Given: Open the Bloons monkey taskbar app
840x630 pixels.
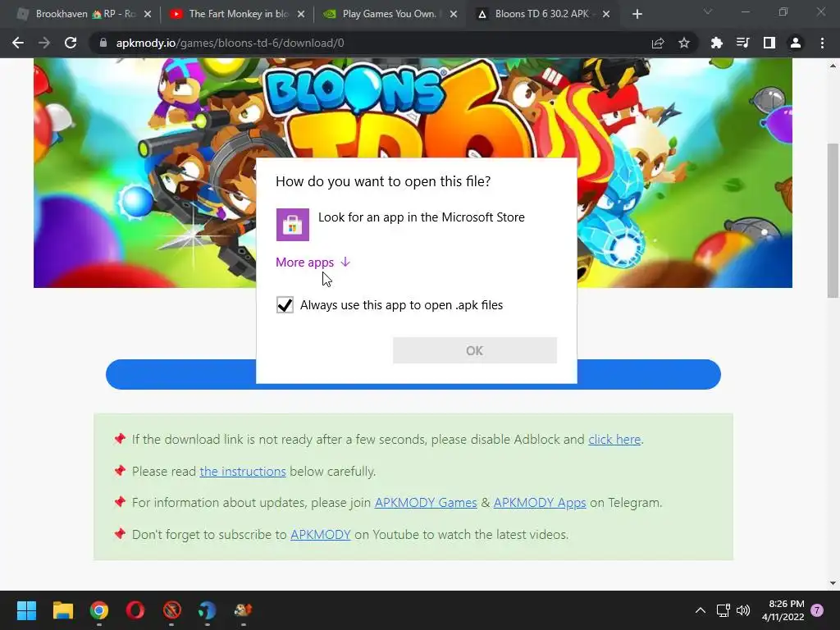Looking at the screenshot, I should (x=243, y=610).
